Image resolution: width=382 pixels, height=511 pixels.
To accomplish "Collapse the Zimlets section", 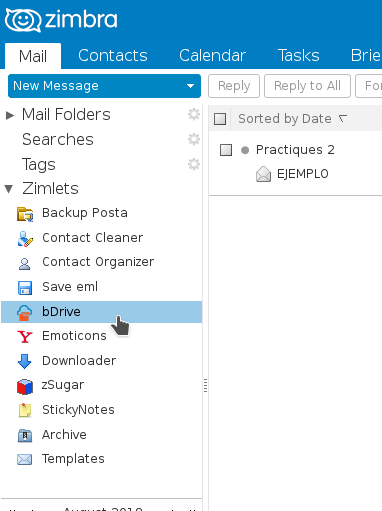I will tap(9, 189).
